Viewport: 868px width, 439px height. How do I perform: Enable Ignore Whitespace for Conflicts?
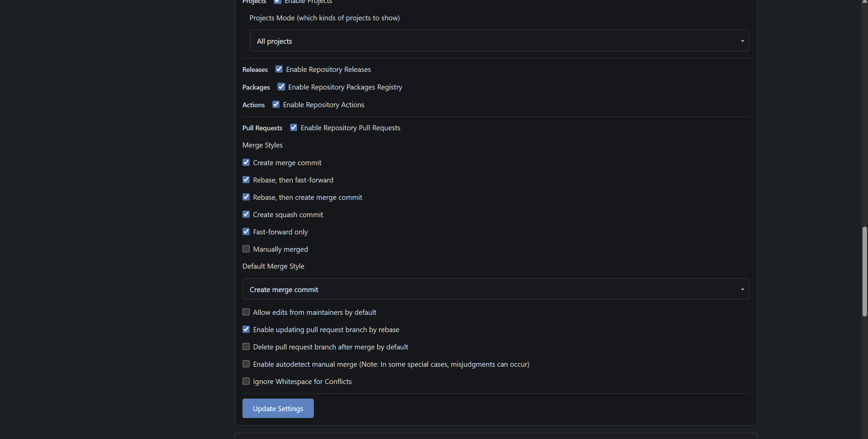click(x=246, y=381)
